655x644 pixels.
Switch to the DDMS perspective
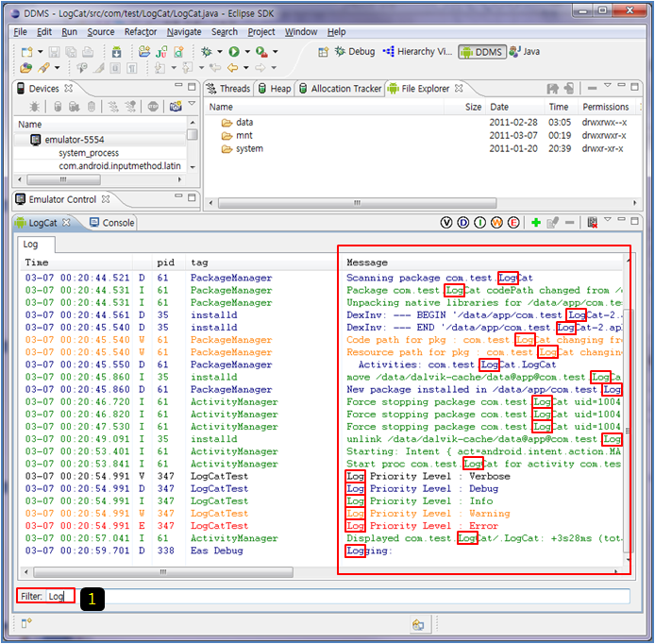click(481, 52)
